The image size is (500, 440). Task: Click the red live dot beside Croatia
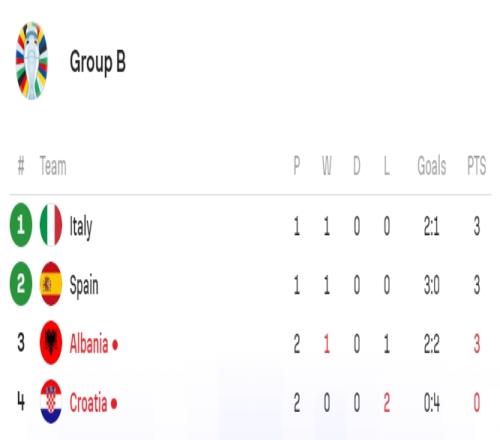[114, 404]
